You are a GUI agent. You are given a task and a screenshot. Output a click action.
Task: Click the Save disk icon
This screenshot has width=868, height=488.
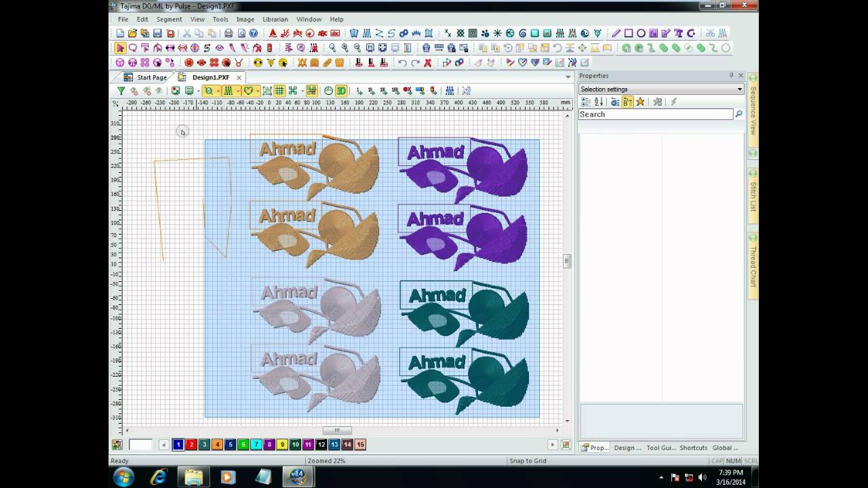[x=157, y=33]
